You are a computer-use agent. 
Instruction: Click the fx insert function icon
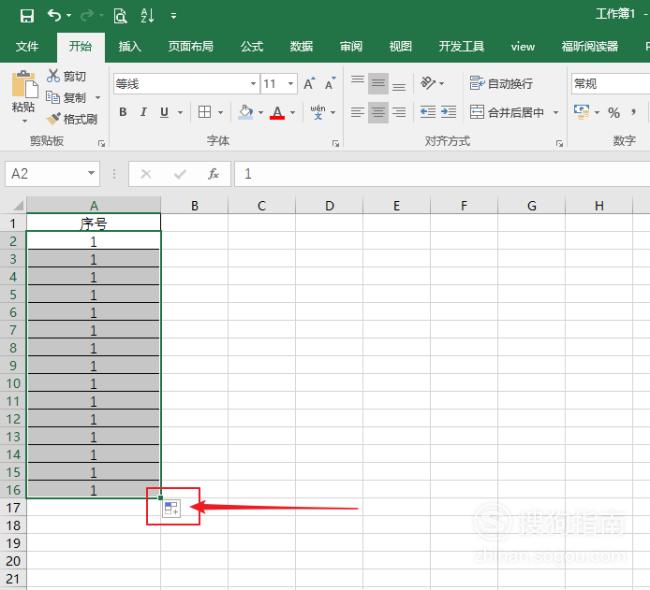tap(213, 174)
